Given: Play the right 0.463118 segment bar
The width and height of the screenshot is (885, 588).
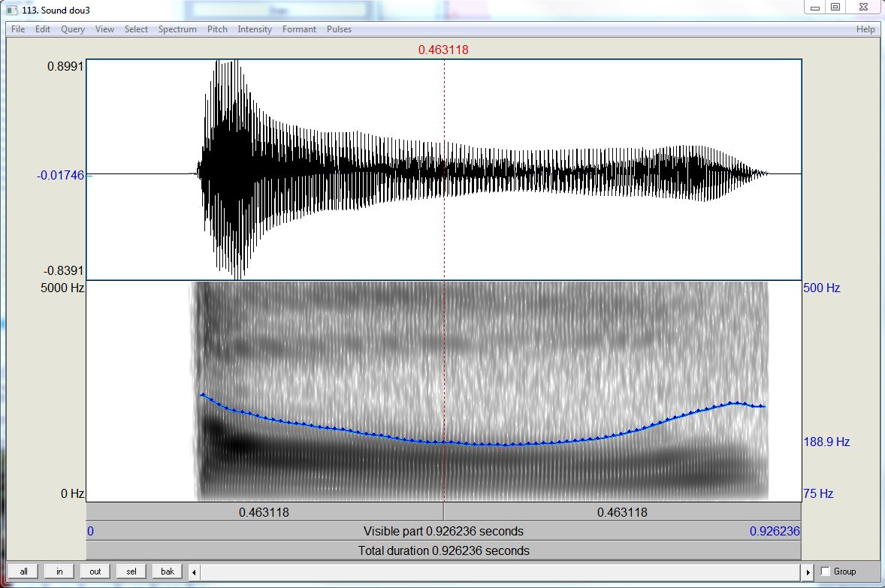Looking at the screenshot, I should click(x=623, y=512).
